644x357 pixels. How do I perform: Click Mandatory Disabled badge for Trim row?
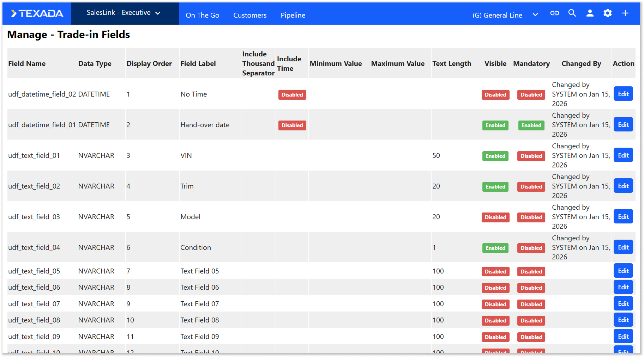[531, 187]
